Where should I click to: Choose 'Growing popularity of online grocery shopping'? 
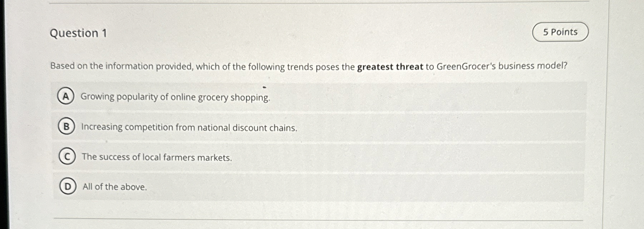pos(176,97)
